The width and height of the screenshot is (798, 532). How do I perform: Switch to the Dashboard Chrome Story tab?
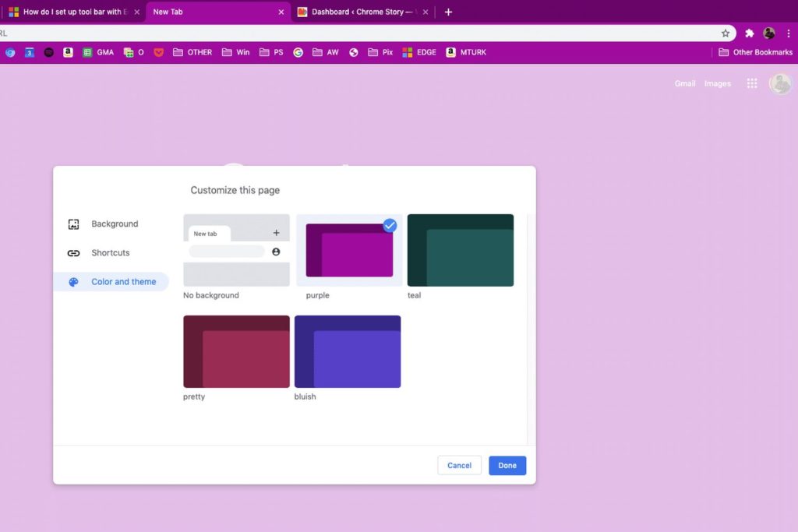(358, 12)
